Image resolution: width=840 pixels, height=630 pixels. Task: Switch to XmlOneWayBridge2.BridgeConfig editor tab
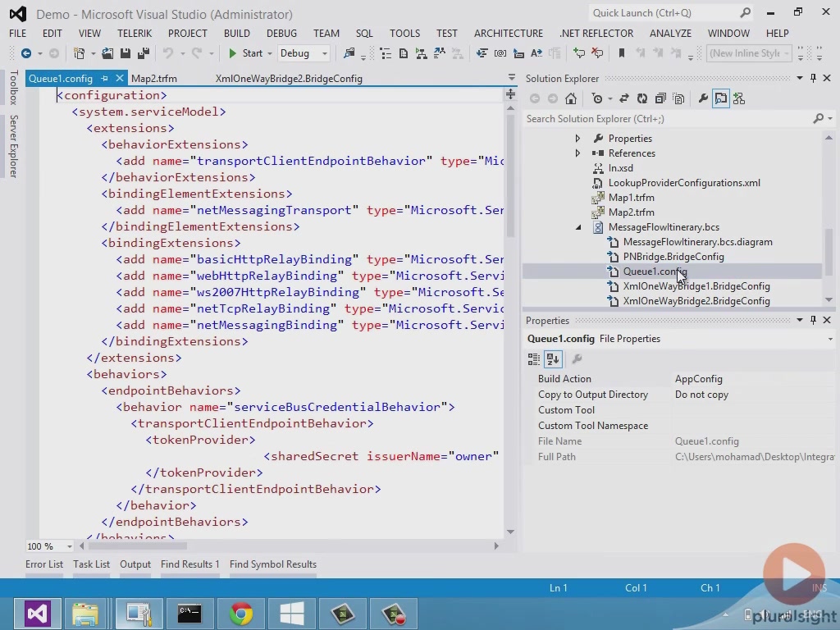point(289,79)
